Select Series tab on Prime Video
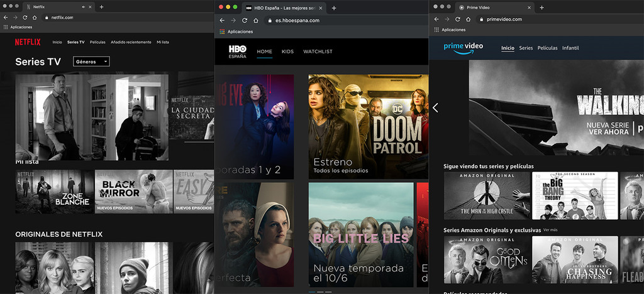The width and height of the screenshot is (644, 294). [526, 48]
